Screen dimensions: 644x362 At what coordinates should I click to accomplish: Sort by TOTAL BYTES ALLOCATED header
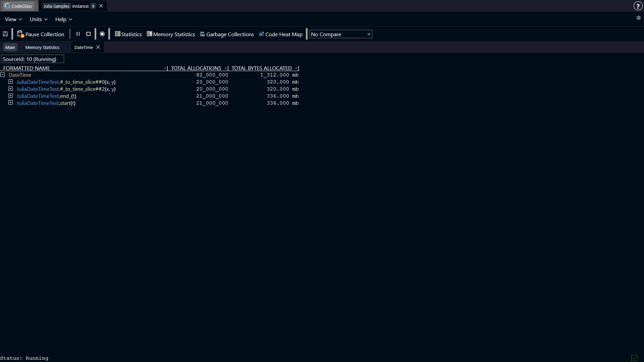point(262,68)
